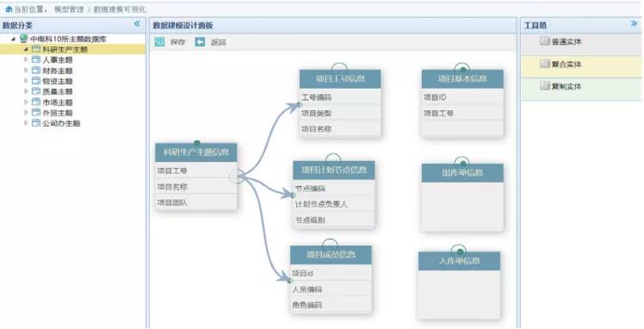This screenshot has height=329, width=644.
Task: Collapse the 数据分类 panel
Action: pos(137,24)
